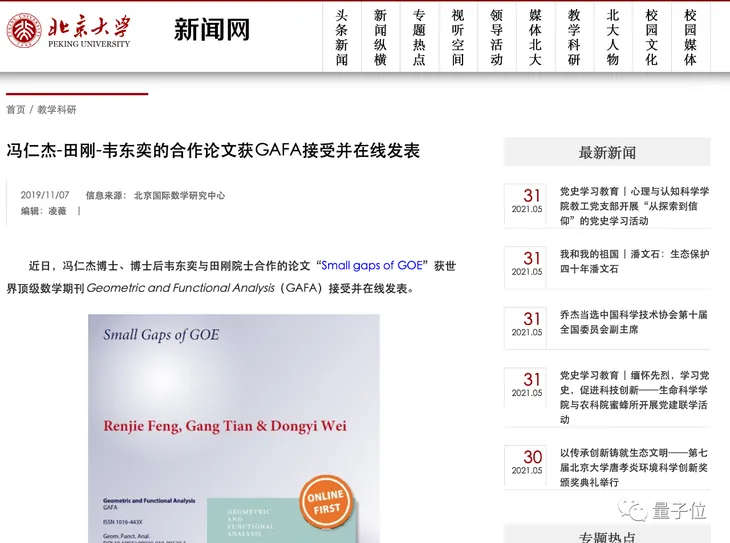The height and width of the screenshot is (543, 730).
Task: Open the 教学科研 top navigation item
Action: click(x=574, y=37)
